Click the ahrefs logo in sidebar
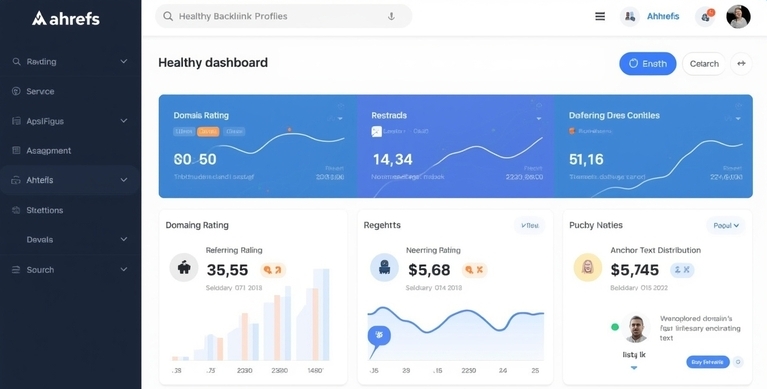 tap(66, 19)
